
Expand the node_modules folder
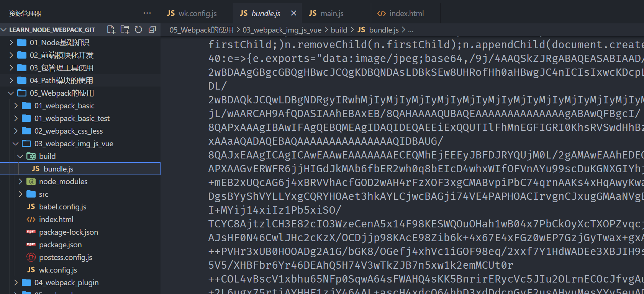(21, 181)
